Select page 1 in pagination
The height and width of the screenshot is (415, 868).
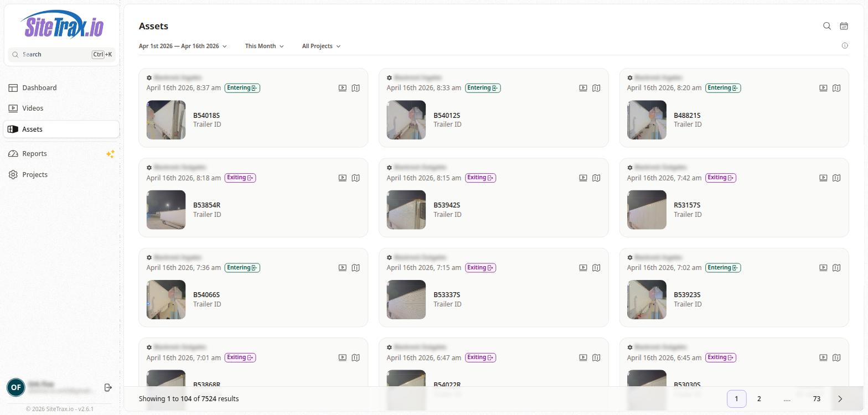point(736,399)
